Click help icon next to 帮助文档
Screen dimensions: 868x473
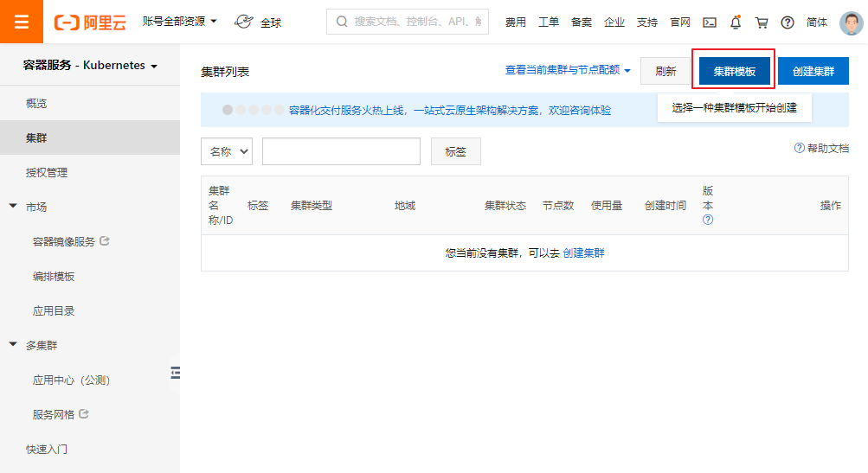click(799, 148)
